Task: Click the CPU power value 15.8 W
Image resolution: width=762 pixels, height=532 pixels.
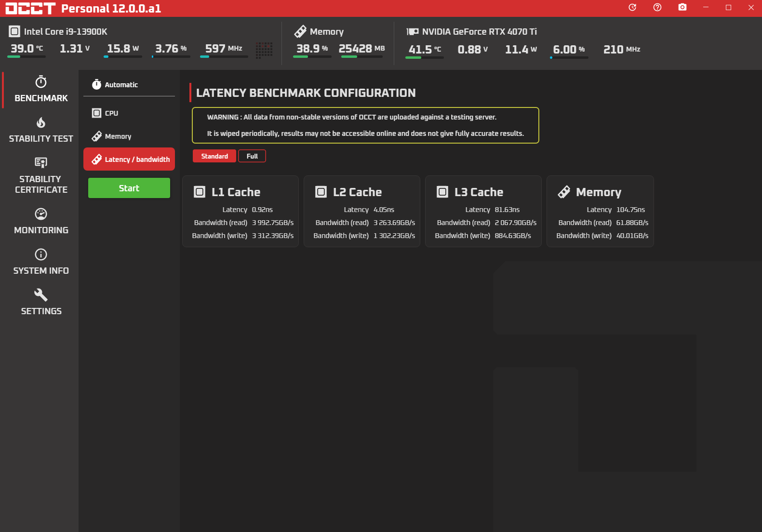Action: (x=123, y=49)
